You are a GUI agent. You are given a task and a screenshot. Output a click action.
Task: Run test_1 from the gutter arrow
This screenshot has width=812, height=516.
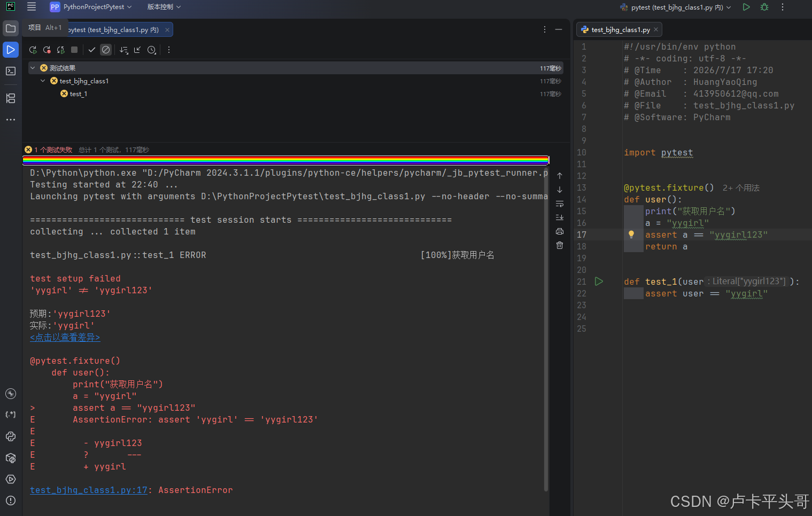click(x=599, y=282)
